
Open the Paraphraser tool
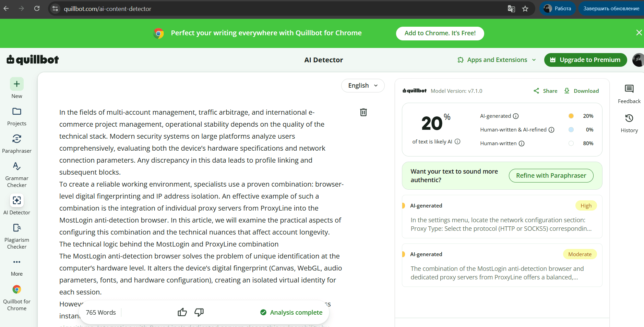(x=17, y=144)
